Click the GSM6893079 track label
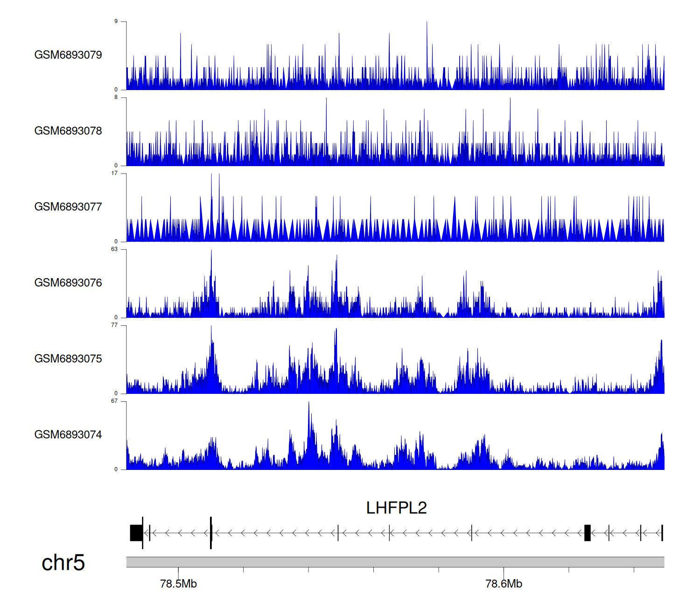The height and width of the screenshot is (616, 700). [68, 55]
